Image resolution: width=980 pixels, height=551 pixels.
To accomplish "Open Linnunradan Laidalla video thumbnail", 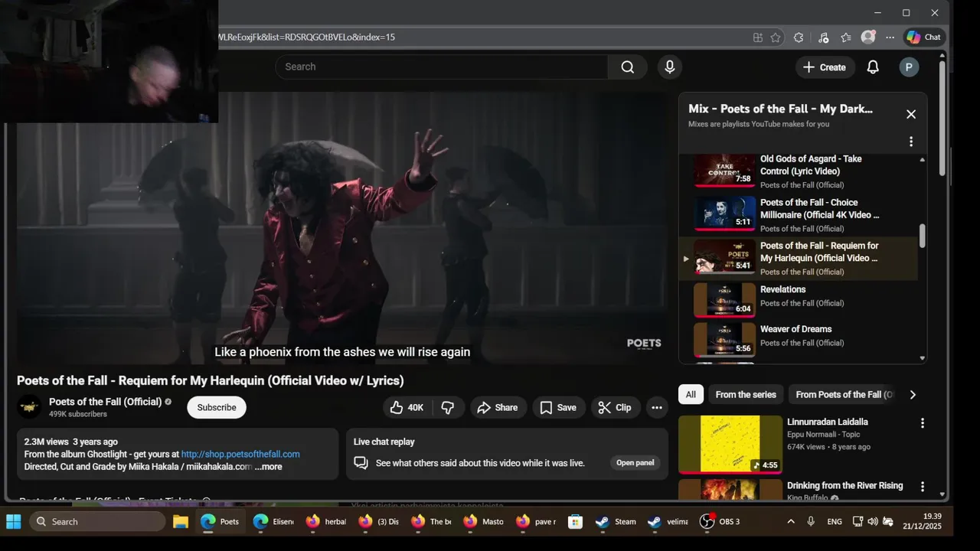I will click(x=730, y=445).
